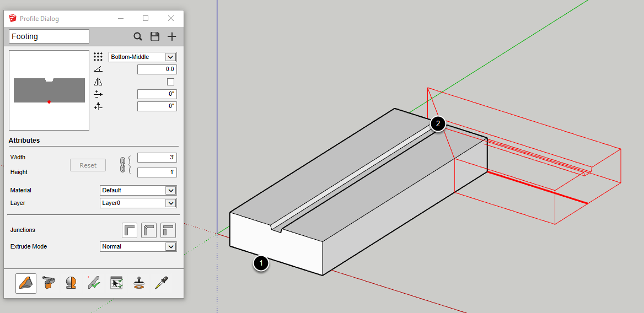644x313 pixels.
Task: Select the curved rail profile tool
Action: point(49,283)
